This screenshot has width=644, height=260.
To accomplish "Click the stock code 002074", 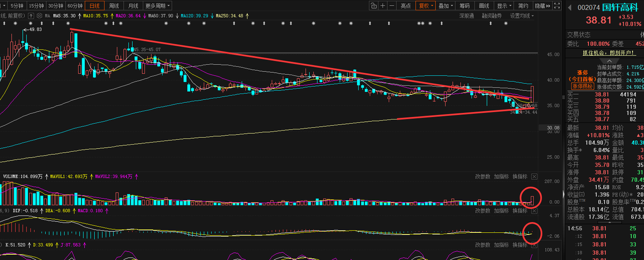I will (588, 8).
